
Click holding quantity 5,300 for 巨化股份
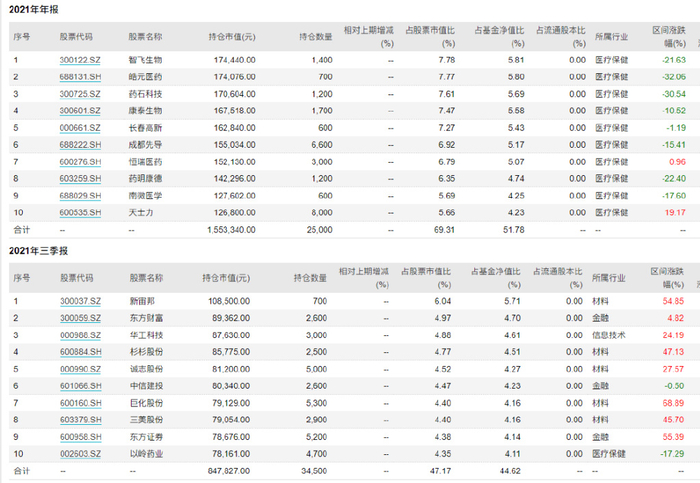[317, 403]
